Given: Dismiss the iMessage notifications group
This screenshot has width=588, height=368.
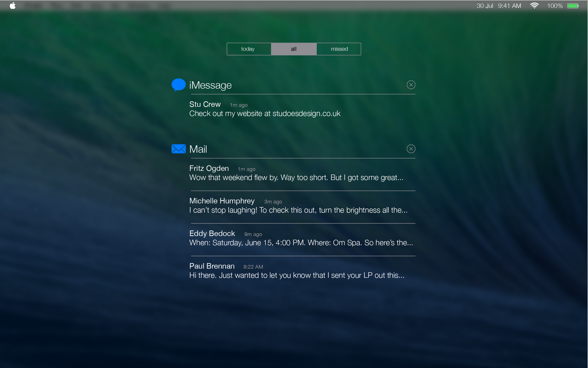Looking at the screenshot, I should [x=411, y=85].
